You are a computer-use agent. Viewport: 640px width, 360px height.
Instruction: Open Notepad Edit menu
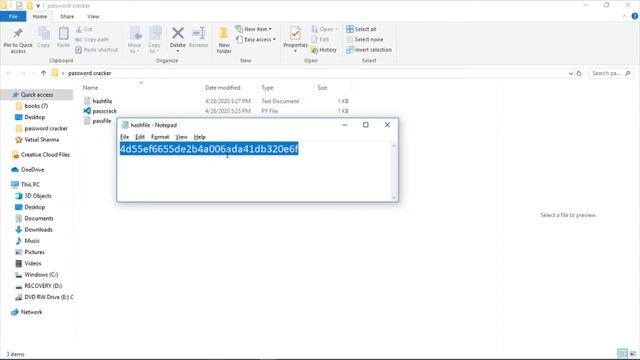point(140,137)
